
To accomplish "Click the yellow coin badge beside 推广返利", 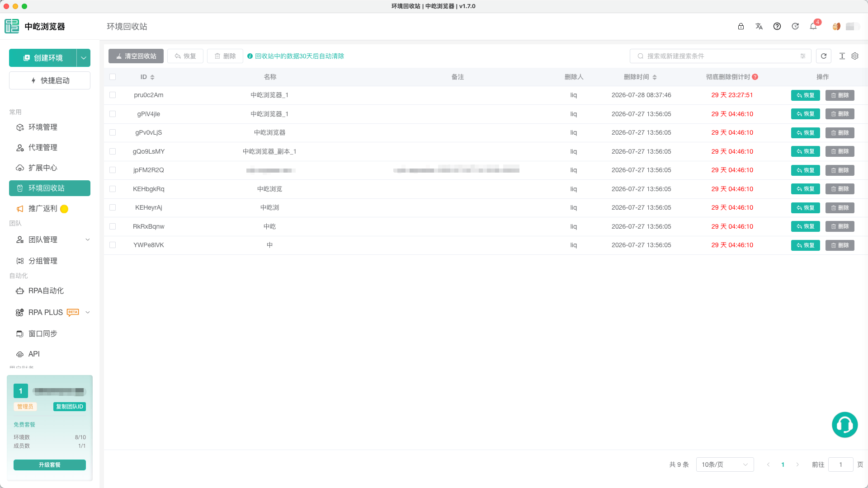I will (x=64, y=209).
